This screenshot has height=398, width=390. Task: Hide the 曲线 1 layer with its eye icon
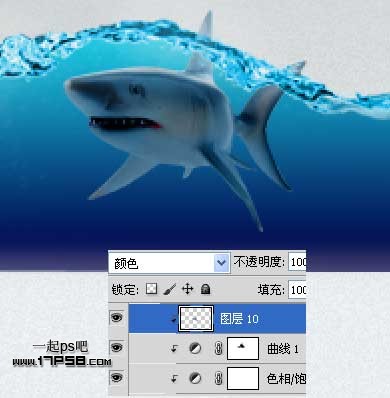(x=117, y=348)
